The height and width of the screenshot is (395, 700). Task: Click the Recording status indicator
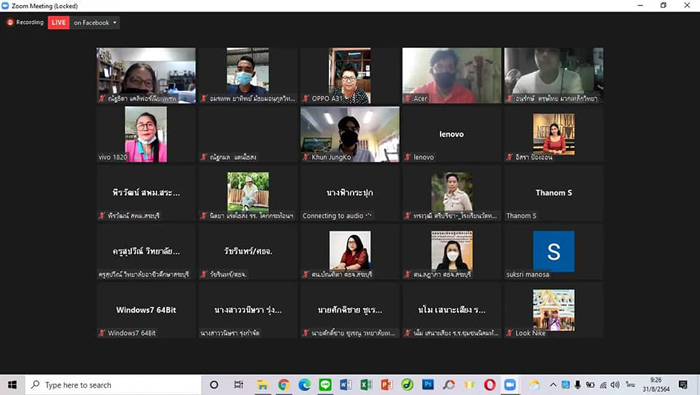(x=25, y=22)
